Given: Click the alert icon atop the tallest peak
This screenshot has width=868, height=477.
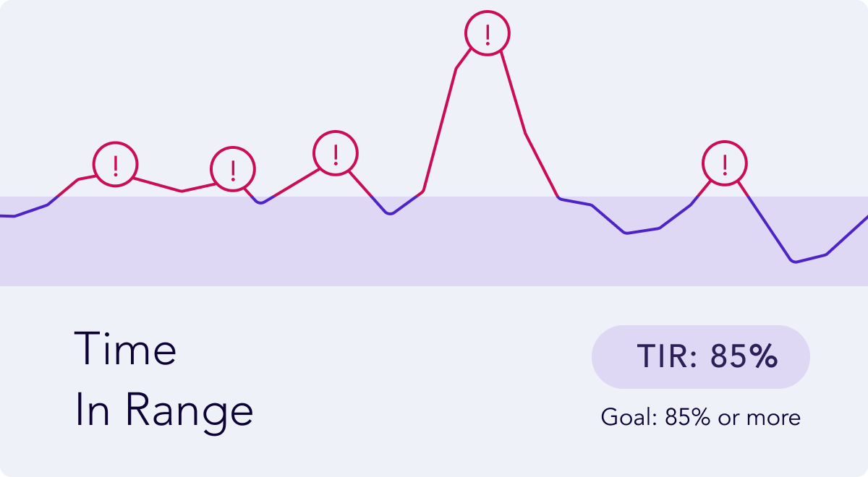Looking at the screenshot, I should coord(488,33).
